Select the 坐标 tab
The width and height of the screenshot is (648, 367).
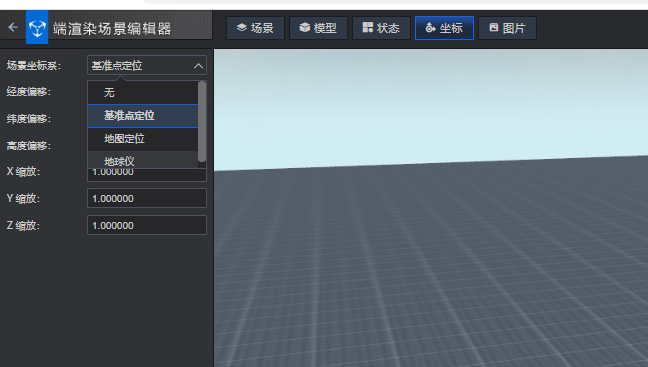pos(444,28)
